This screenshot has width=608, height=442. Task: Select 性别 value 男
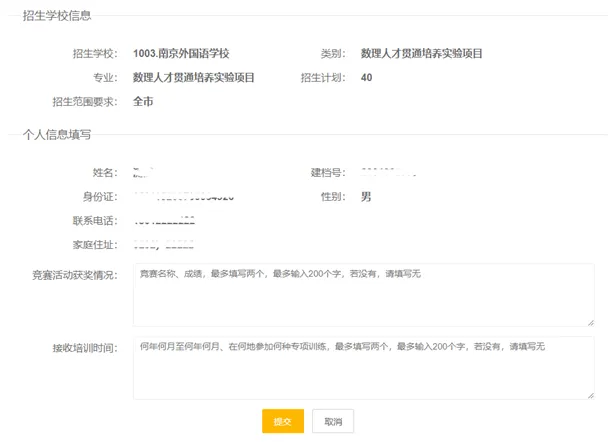366,197
